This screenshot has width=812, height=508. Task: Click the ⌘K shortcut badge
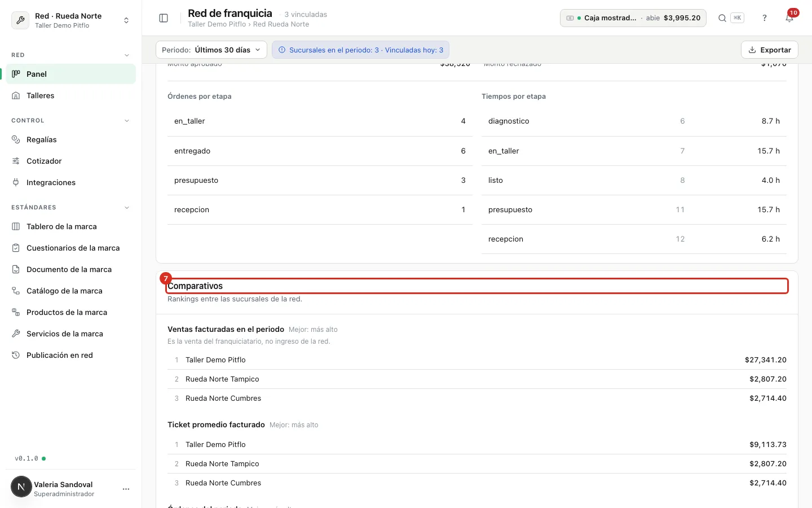[x=737, y=18]
